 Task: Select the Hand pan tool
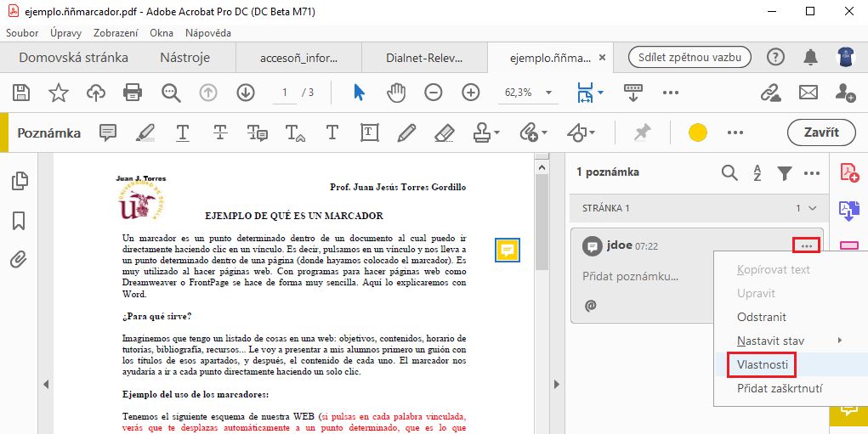[x=396, y=93]
